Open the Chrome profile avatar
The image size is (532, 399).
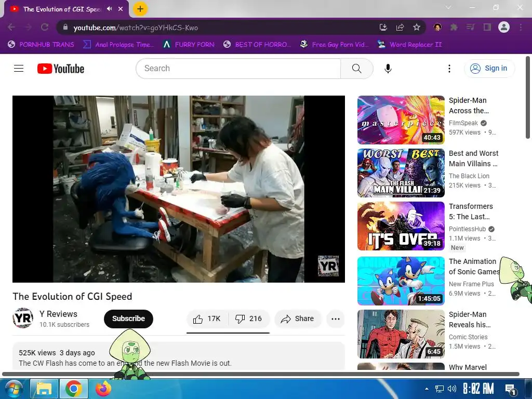pyautogui.click(x=504, y=27)
